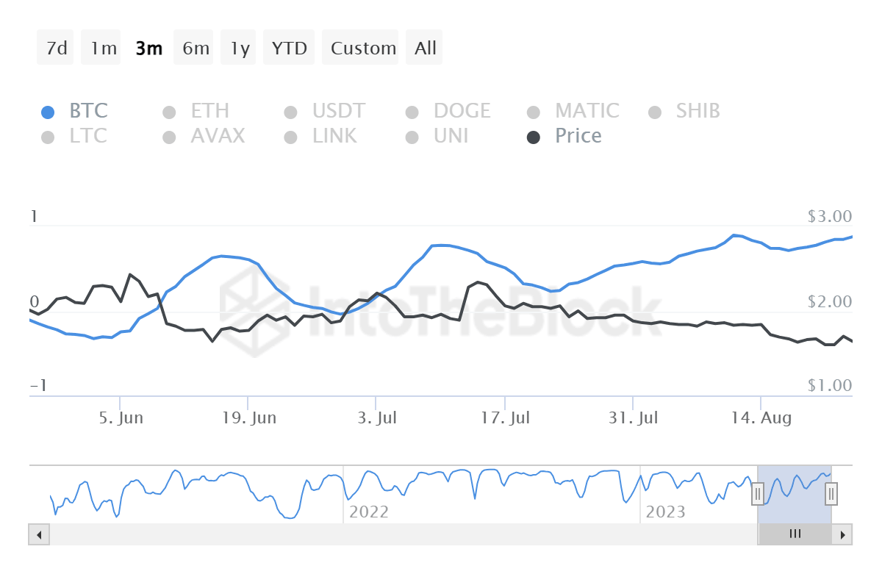Click the right navigator range handle
The image size is (882, 588).
[x=830, y=494]
